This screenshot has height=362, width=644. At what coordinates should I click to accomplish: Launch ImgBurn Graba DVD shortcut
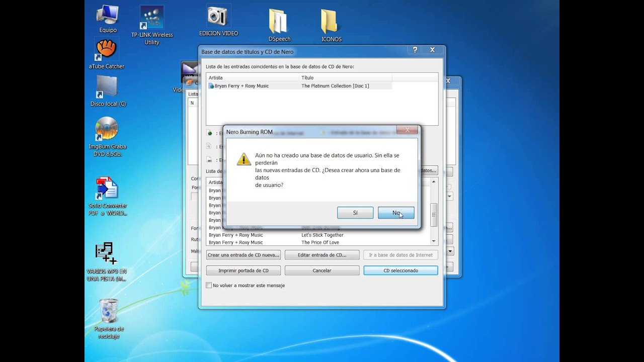pos(107,136)
